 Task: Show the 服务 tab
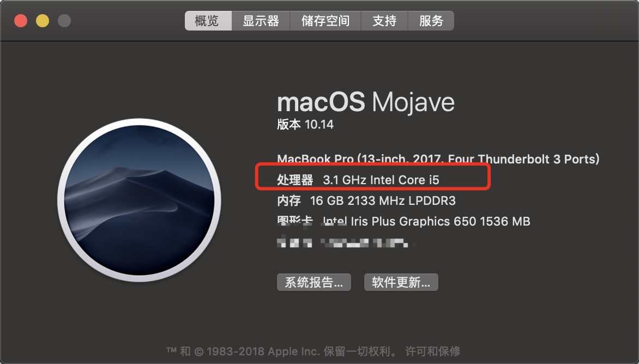coord(431,21)
